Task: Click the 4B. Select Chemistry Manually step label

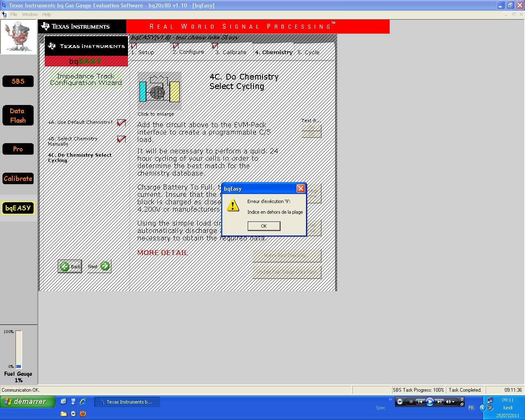Action: (73, 141)
